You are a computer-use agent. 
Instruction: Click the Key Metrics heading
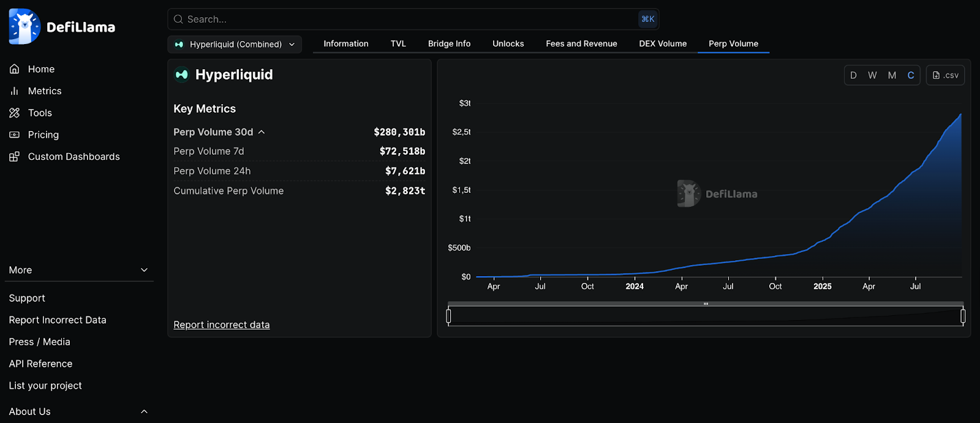point(205,109)
